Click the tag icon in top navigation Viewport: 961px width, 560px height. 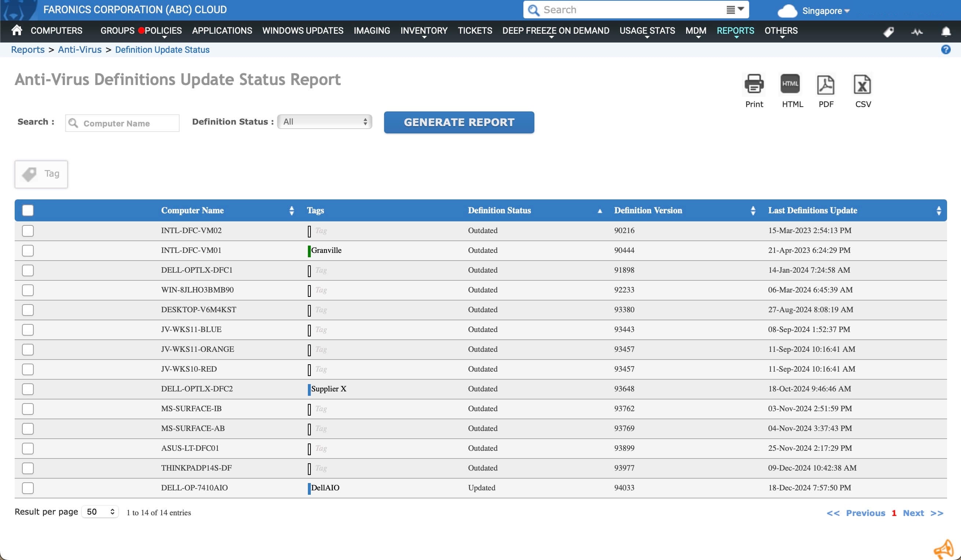(x=888, y=32)
